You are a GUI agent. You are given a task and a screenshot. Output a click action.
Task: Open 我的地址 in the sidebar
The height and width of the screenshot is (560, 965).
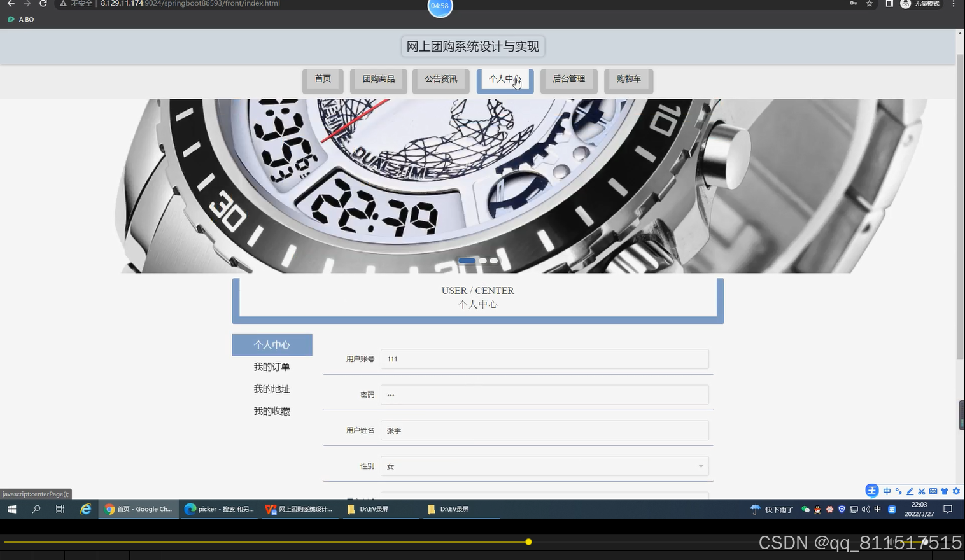pyautogui.click(x=272, y=389)
